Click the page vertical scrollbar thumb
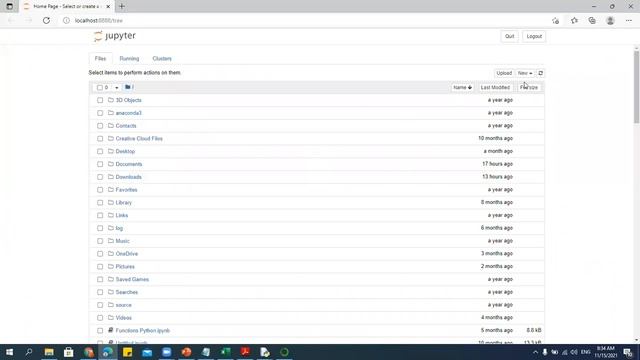 (x=636, y=87)
